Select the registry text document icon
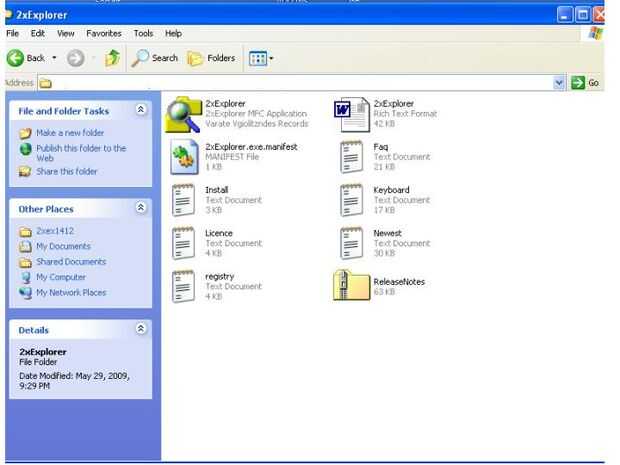620x465 pixels. click(x=183, y=286)
